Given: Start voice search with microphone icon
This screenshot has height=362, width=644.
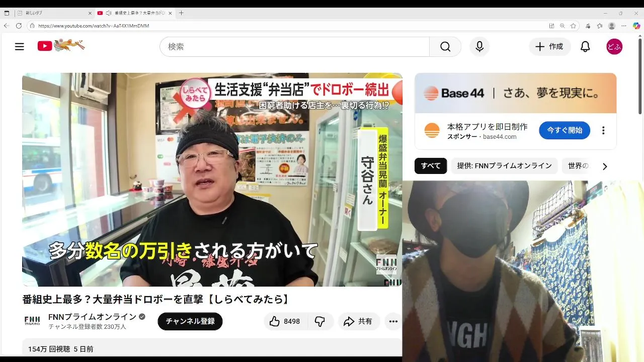Looking at the screenshot, I should click(x=479, y=47).
